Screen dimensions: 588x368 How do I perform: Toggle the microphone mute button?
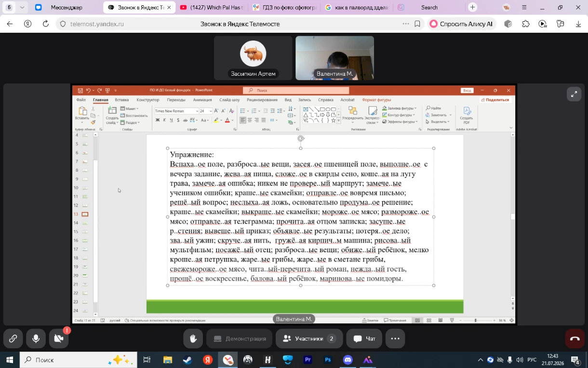36,339
